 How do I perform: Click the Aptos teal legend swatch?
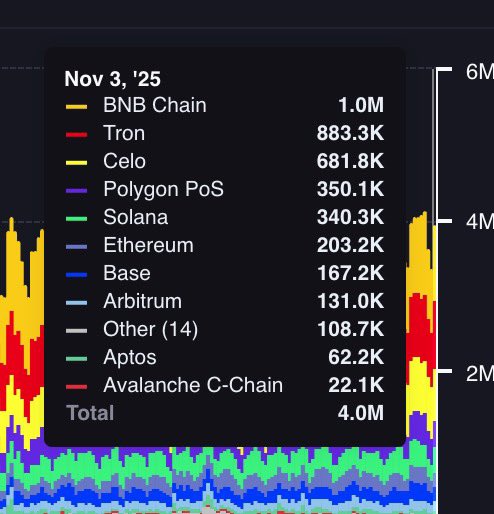[77, 359]
